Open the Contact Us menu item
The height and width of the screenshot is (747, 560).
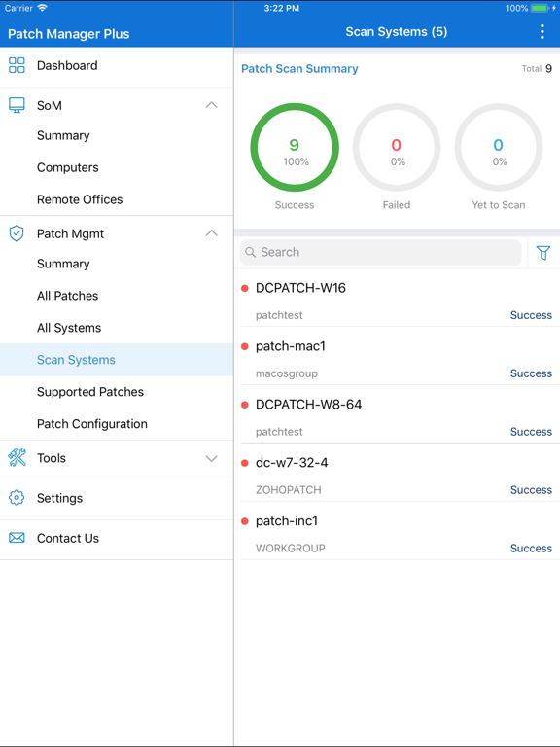pyautogui.click(x=117, y=538)
